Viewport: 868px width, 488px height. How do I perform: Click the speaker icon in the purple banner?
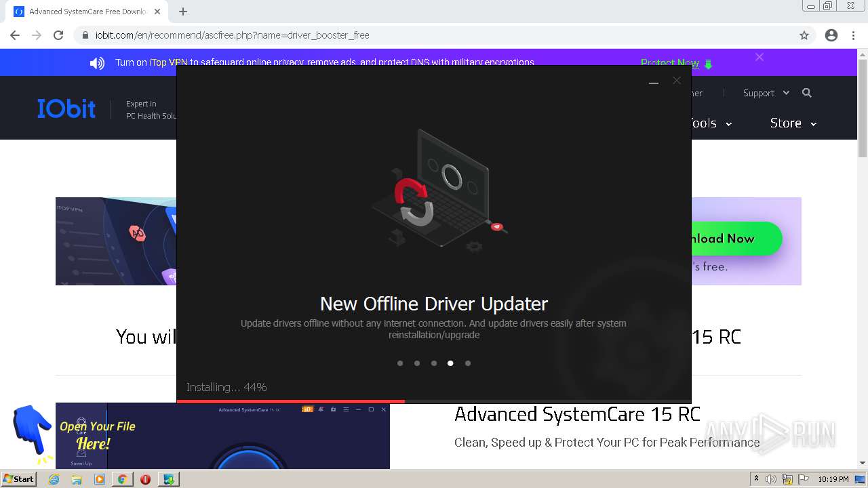97,63
